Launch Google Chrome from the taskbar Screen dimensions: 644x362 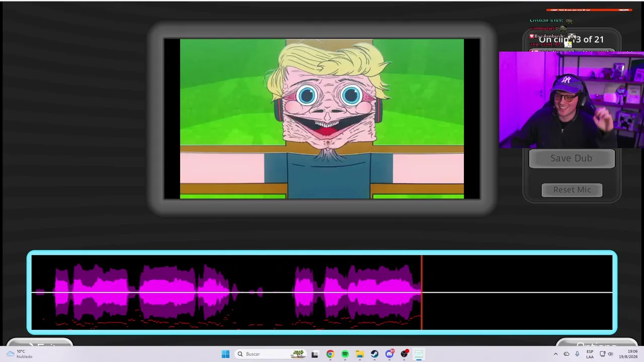[330, 354]
